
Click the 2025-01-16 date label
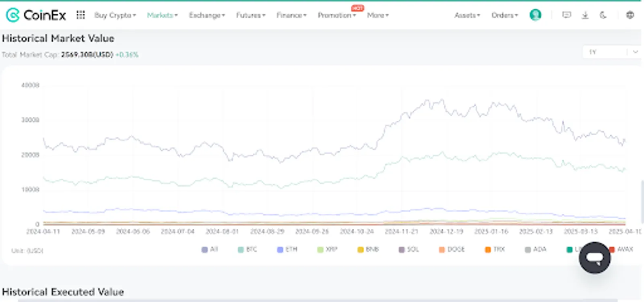point(491,232)
